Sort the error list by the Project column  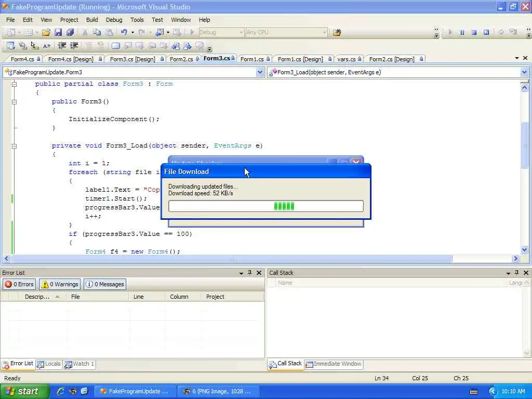(x=232, y=297)
